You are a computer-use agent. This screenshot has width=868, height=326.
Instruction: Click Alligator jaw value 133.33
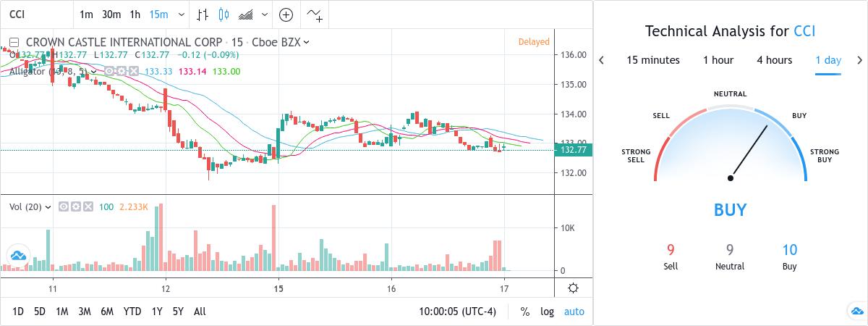point(158,71)
